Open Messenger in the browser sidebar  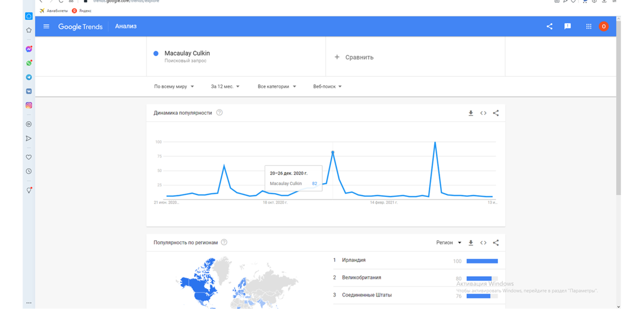coord(29,49)
